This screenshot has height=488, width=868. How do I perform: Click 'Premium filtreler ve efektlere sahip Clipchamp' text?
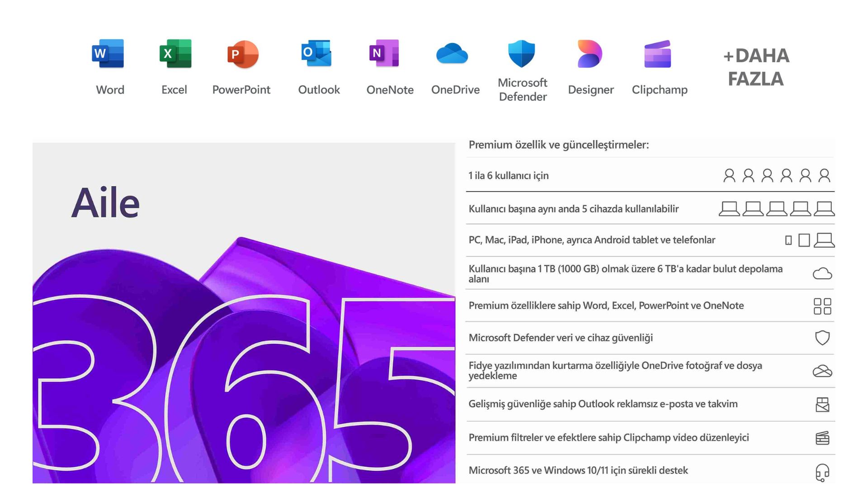coord(609,438)
